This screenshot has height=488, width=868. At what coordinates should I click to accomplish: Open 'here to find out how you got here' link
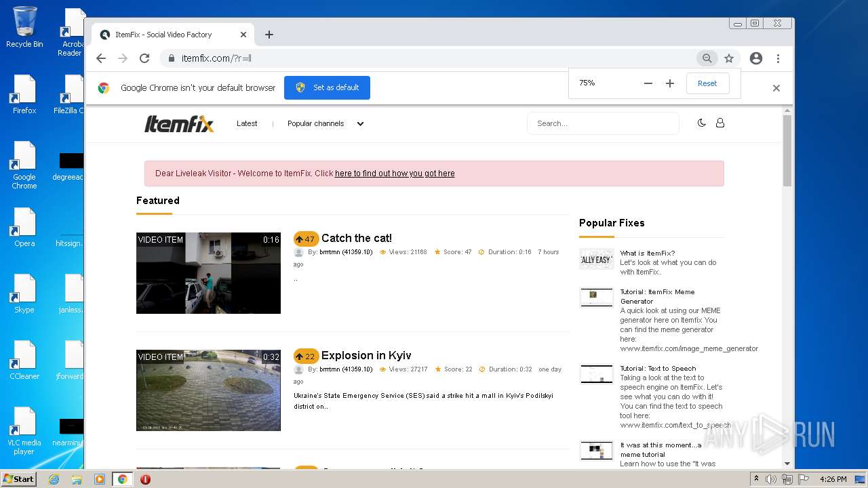click(395, 174)
